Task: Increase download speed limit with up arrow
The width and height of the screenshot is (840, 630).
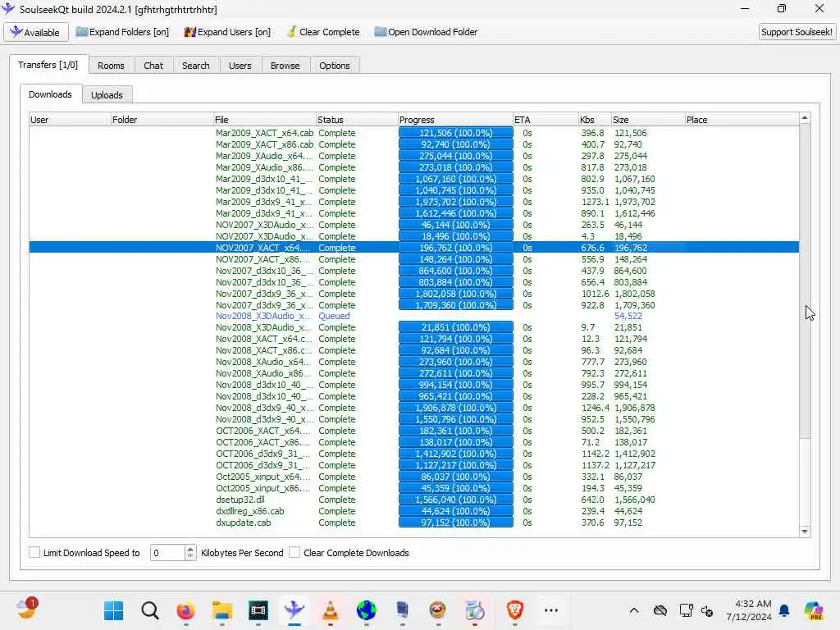Action: tap(190, 549)
